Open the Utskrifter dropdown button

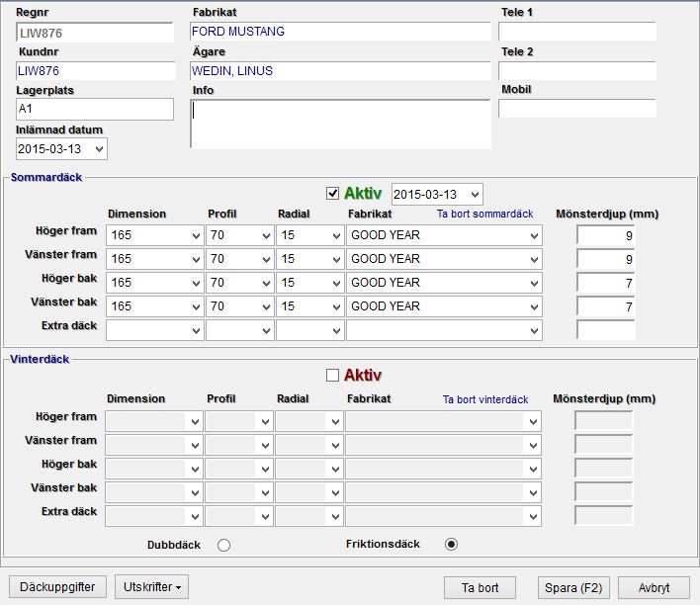point(152,586)
